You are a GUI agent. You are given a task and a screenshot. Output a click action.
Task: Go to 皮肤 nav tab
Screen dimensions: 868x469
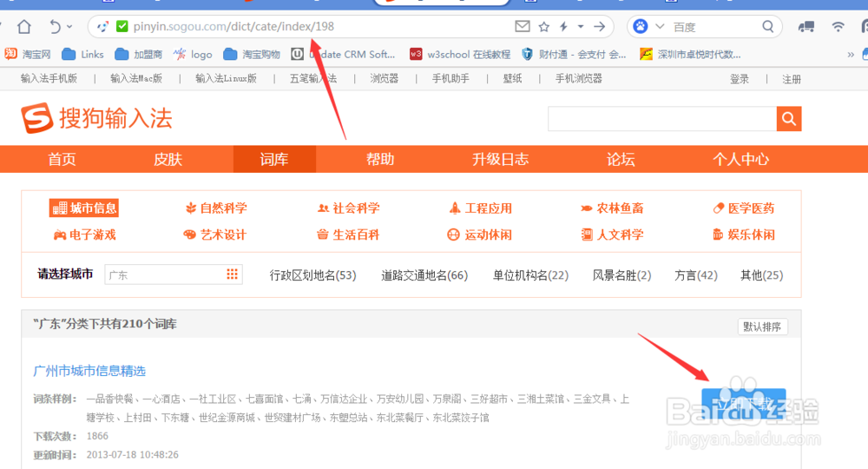tap(168, 160)
